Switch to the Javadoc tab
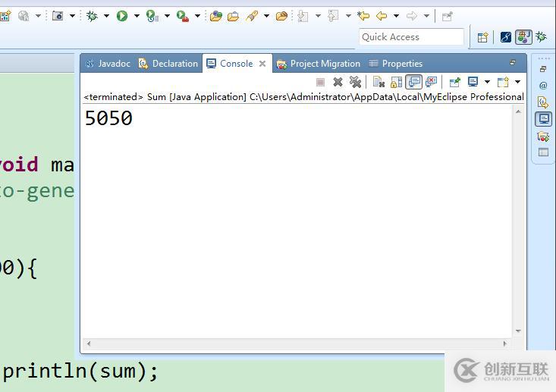 108,64
